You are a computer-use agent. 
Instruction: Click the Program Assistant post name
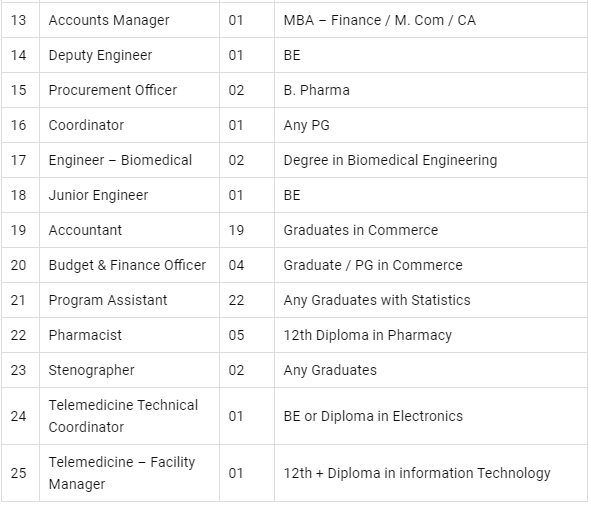coord(108,300)
